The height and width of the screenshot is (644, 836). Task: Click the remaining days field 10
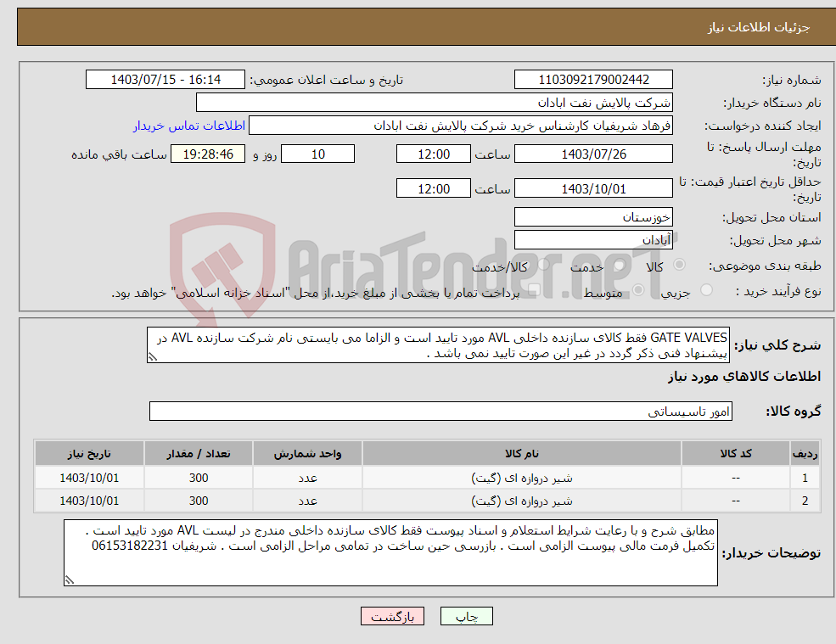[317, 154]
